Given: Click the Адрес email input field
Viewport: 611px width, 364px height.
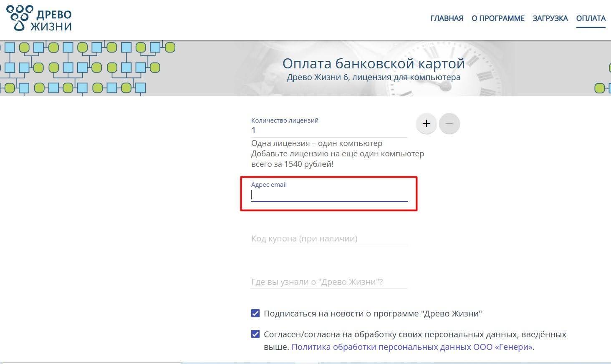Looking at the screenshot, I should coord(329,195).
